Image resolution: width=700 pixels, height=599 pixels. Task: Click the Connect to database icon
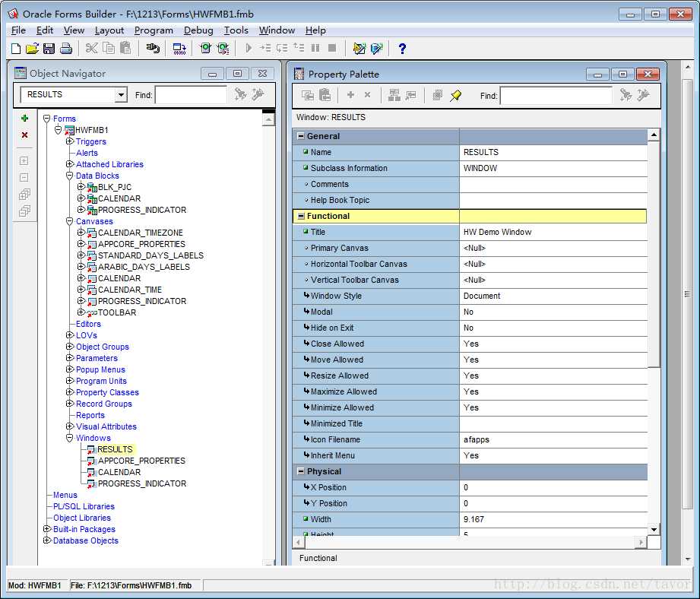tap(153, 48)
